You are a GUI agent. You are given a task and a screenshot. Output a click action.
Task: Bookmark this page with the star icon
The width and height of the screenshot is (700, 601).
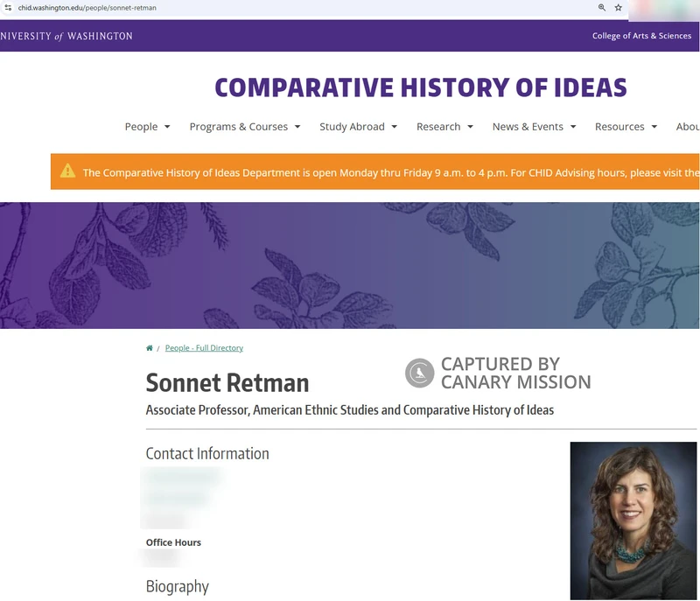pyautogui.click(x=619, y=8)
